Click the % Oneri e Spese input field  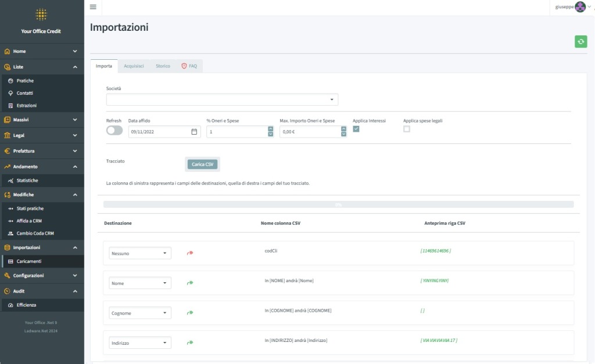pos(236,132)
